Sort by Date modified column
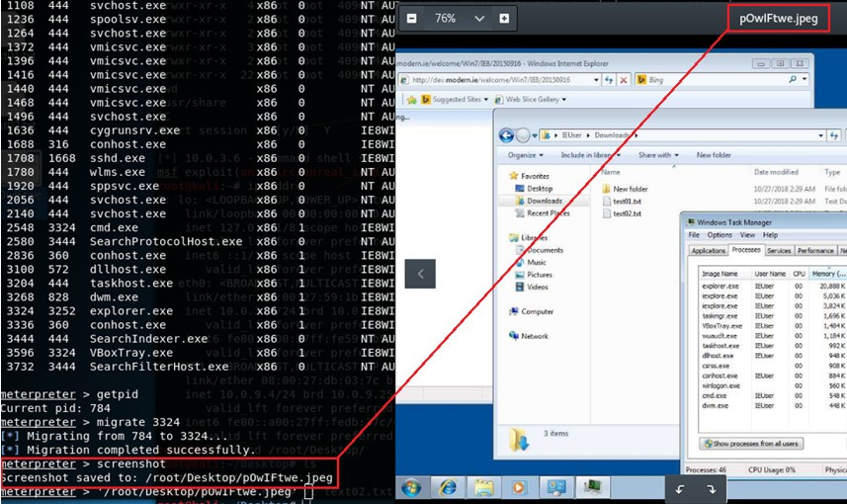This screenshot has width=847, height=504. tap(776, 172)
